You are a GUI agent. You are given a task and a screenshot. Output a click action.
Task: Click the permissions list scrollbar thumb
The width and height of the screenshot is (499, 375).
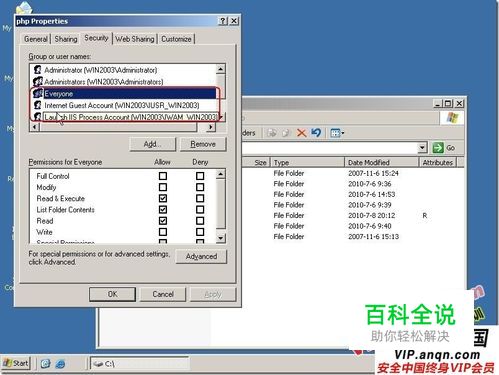tap(221, 204)
